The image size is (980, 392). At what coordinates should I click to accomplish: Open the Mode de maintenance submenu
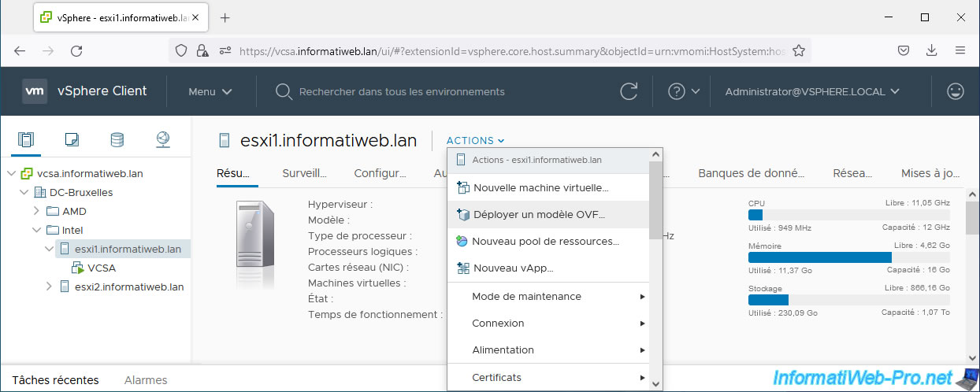pos(548,296)
